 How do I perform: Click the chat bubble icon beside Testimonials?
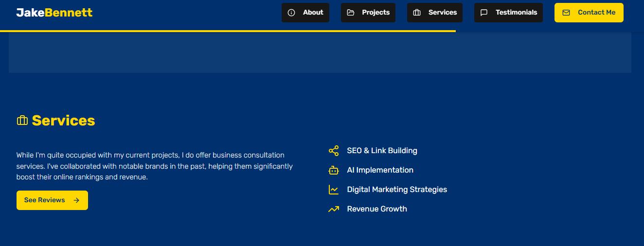click(484, 13)
